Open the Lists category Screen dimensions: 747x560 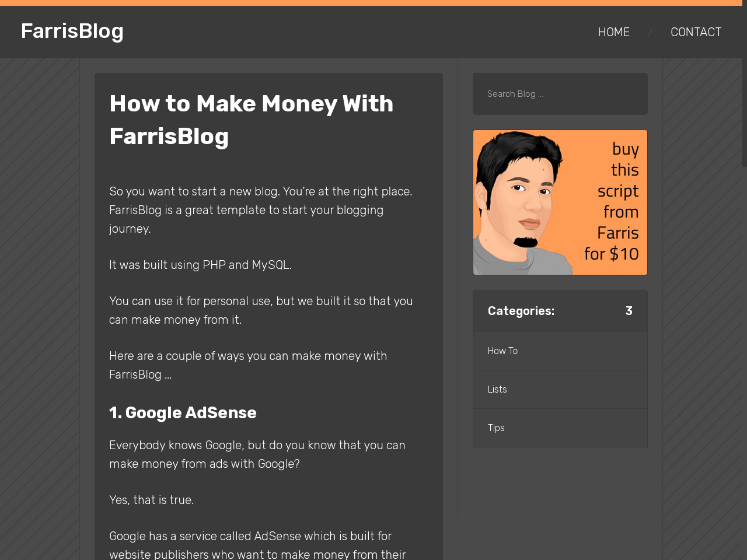[x=560, y=389]
